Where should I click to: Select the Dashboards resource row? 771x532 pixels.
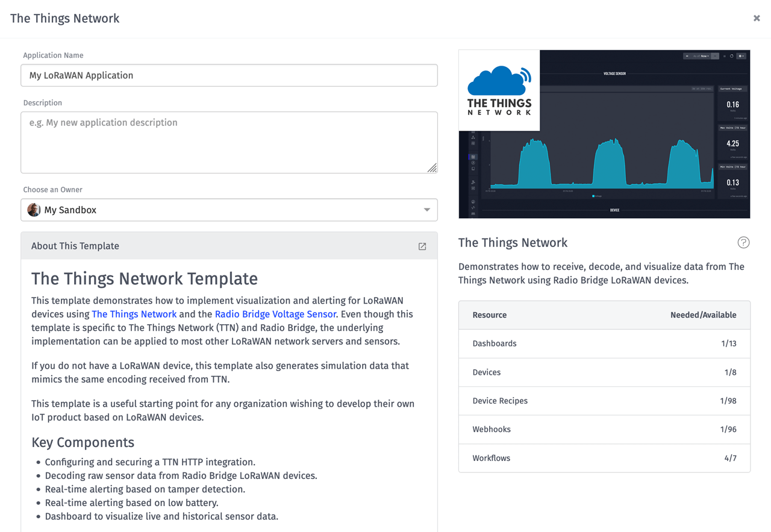pos(604,343)
